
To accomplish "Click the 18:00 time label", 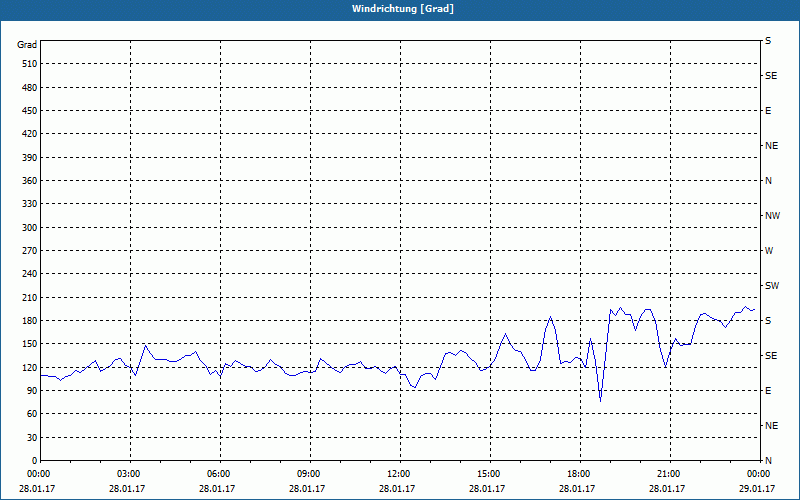I will coord(577,474).
